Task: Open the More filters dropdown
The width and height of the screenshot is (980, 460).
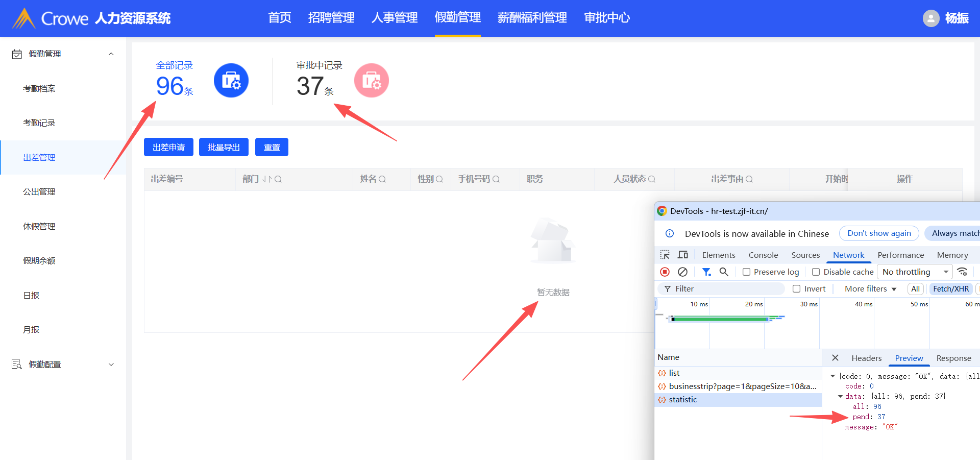Action: 870,289
